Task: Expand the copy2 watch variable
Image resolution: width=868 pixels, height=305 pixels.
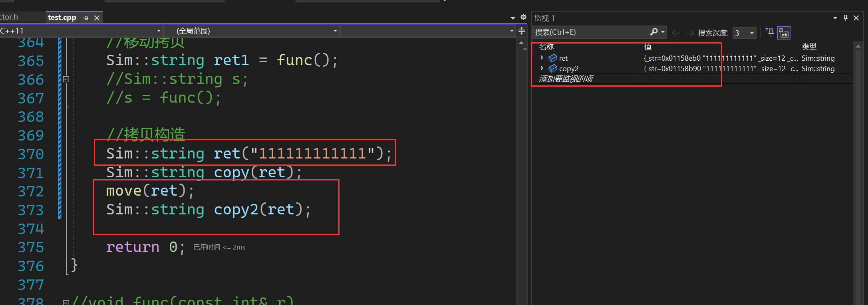Action: coord(542,68)
